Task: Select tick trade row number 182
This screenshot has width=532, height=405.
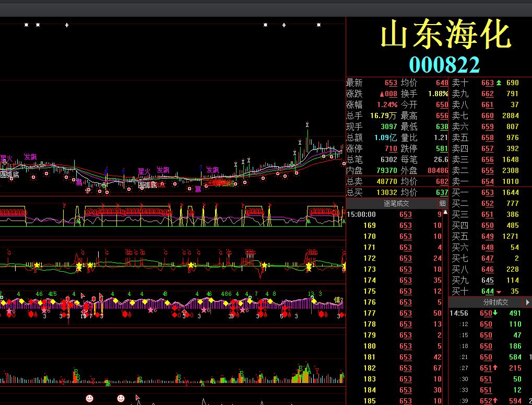Action: tap(394, 368)
